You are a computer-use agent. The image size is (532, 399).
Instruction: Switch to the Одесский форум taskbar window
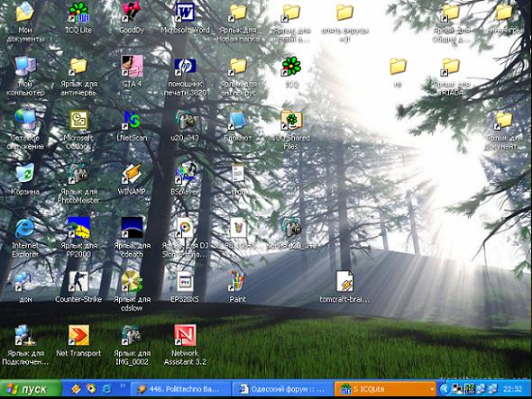[x=282, y=389]
